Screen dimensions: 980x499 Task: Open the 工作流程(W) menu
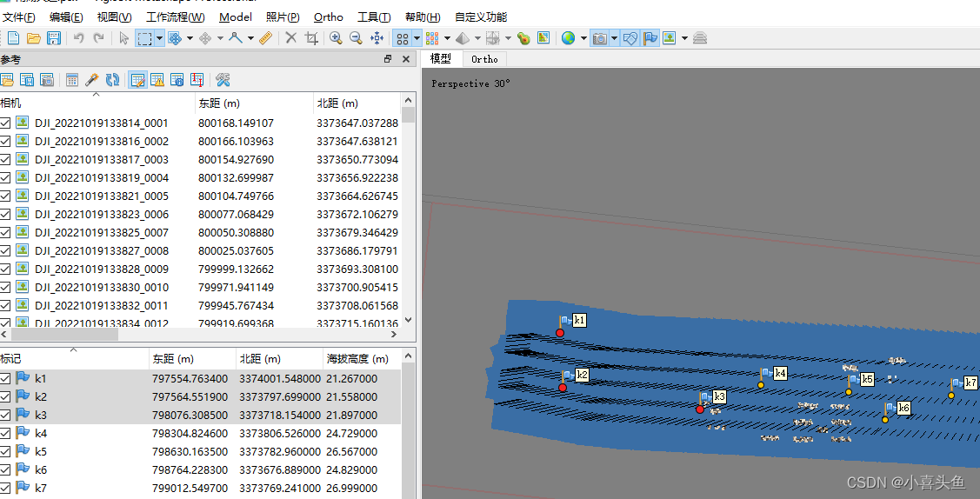click(x=175, y=17)
